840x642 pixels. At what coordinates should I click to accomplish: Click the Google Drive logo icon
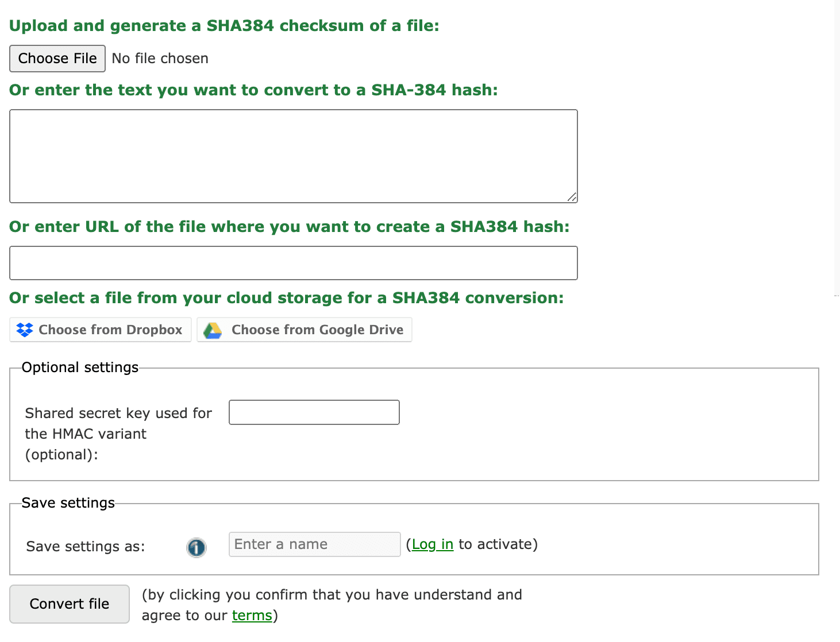(x=213, y=330)
